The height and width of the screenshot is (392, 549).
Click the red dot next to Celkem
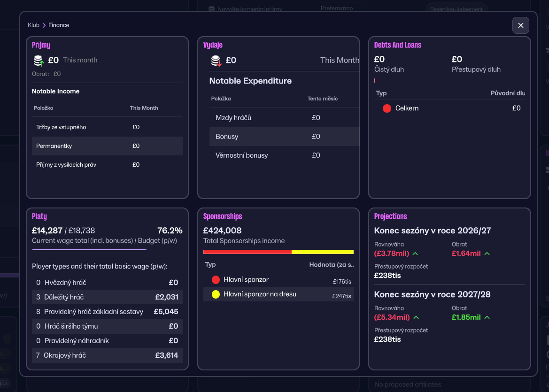(387, 108)
